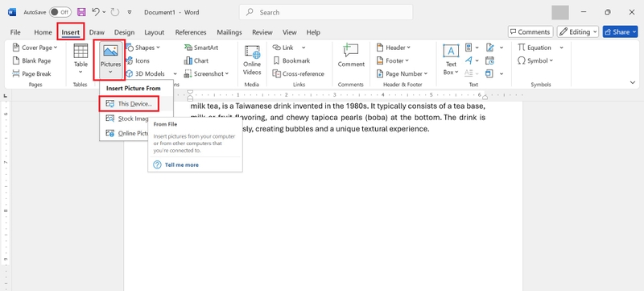This screenshot has width=644, height=291.
Task: Switch to the Draw tab
Action: coord(97,32)
